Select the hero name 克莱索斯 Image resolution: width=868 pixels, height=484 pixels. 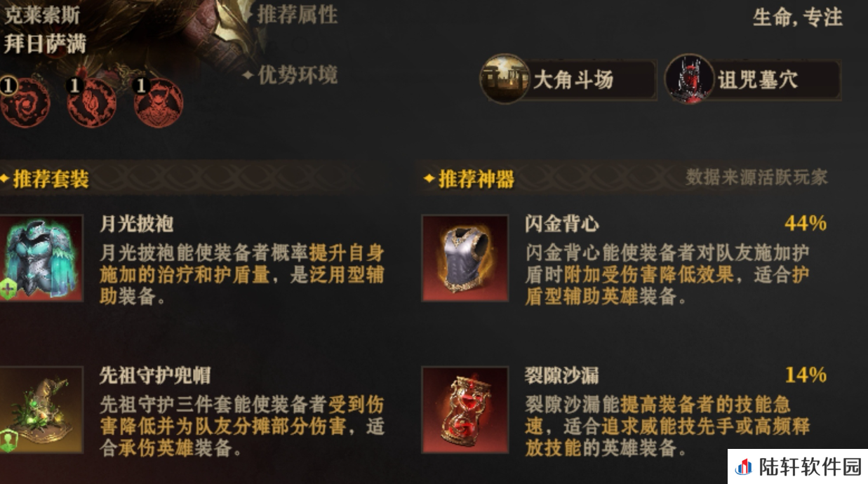pyautogui.click(x=42, y=14)
